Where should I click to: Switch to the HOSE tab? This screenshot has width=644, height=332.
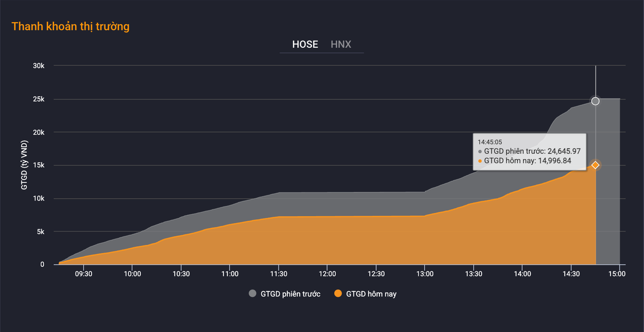point(305,44)
